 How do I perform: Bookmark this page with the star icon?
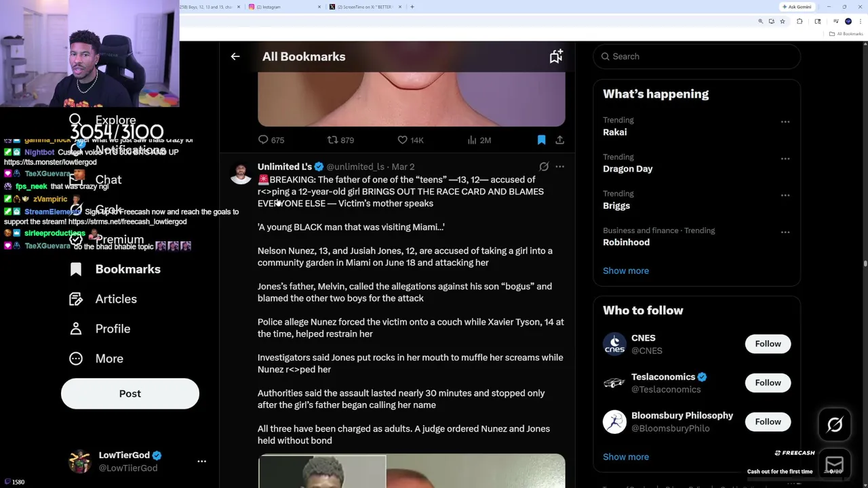click(783, 22)
